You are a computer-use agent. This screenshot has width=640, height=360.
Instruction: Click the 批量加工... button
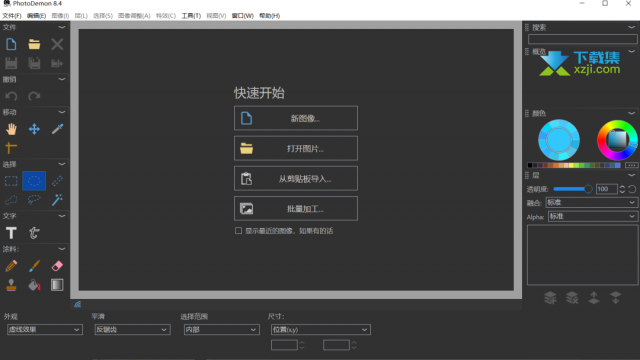coord(296,209)
